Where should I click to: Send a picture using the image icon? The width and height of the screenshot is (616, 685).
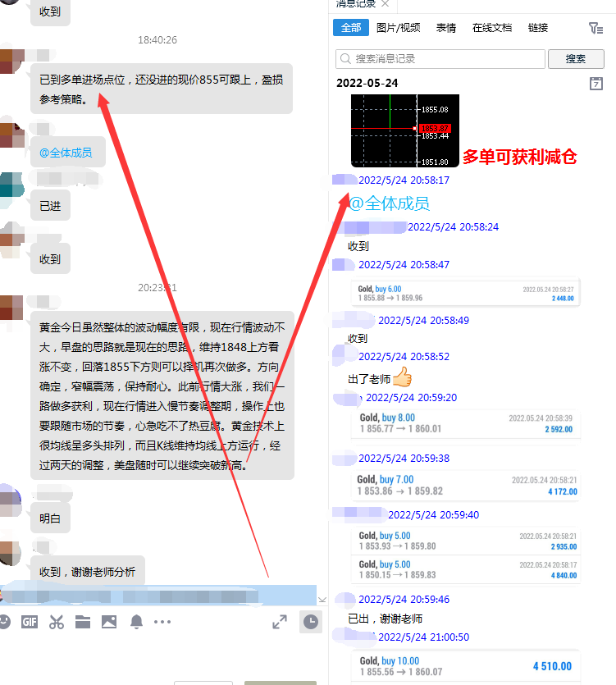click(x=109, y=622)
